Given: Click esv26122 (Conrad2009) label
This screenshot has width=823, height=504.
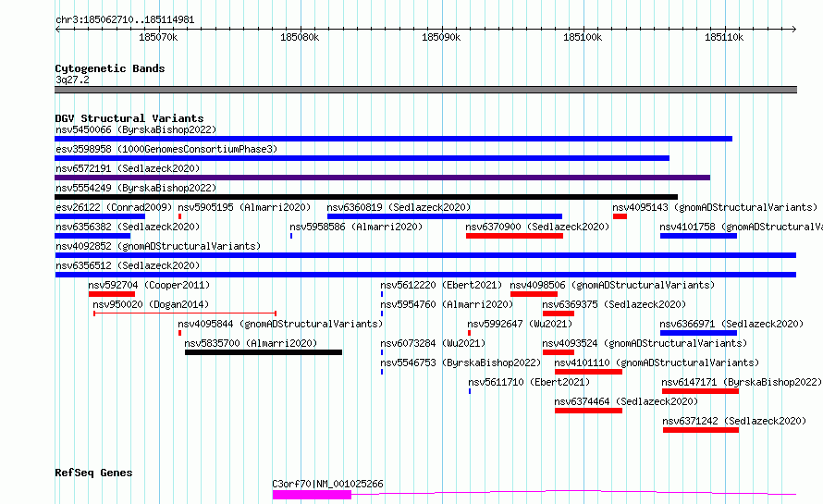Looking at the screenshot, I should (114, 207).
